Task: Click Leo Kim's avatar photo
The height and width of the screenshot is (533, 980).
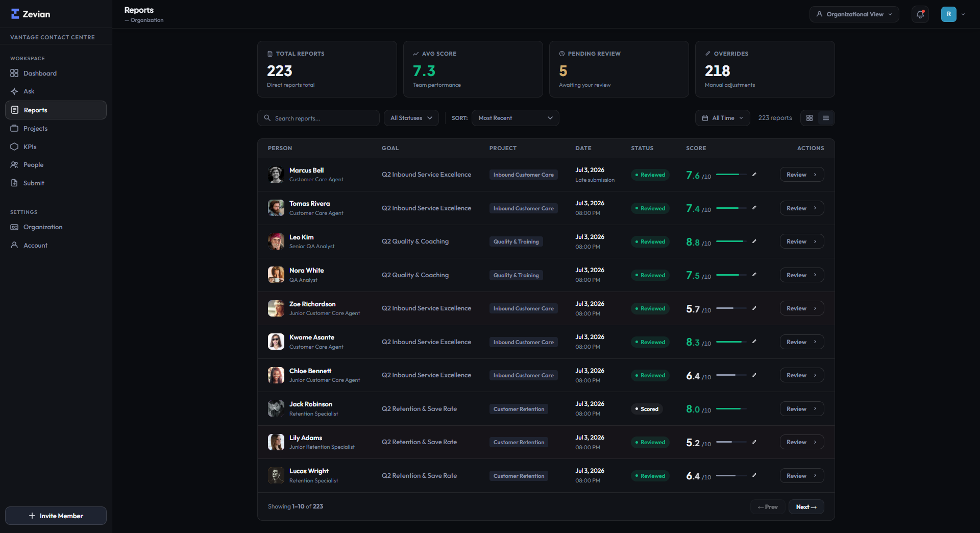Action: (x=276, y=241)
